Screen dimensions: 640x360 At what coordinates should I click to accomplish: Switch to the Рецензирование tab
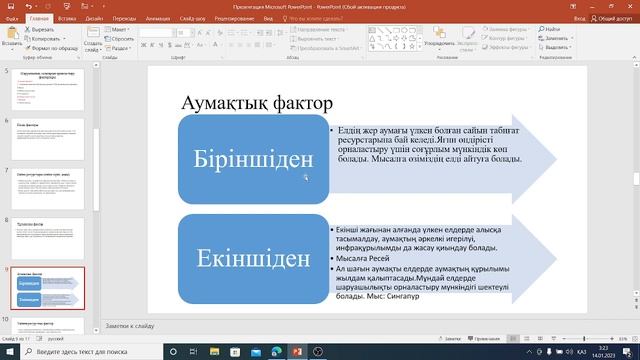pos(234,18)
